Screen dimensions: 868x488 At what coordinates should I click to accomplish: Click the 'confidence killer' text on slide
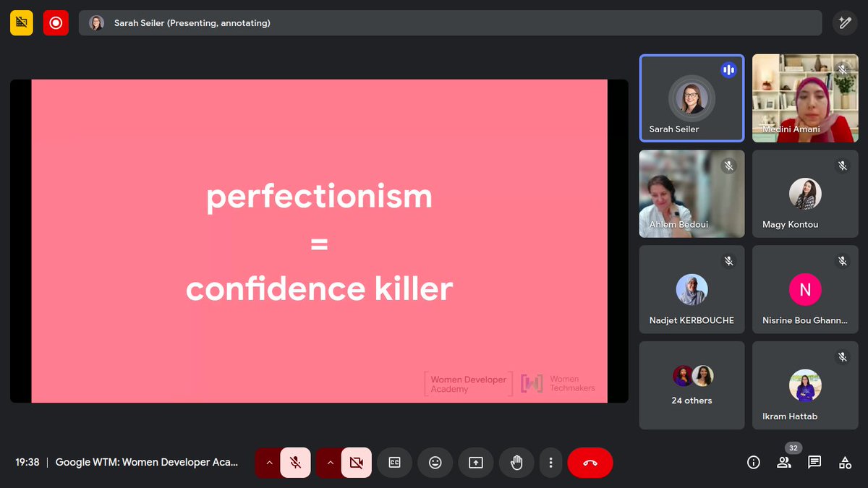click(319, 289)
